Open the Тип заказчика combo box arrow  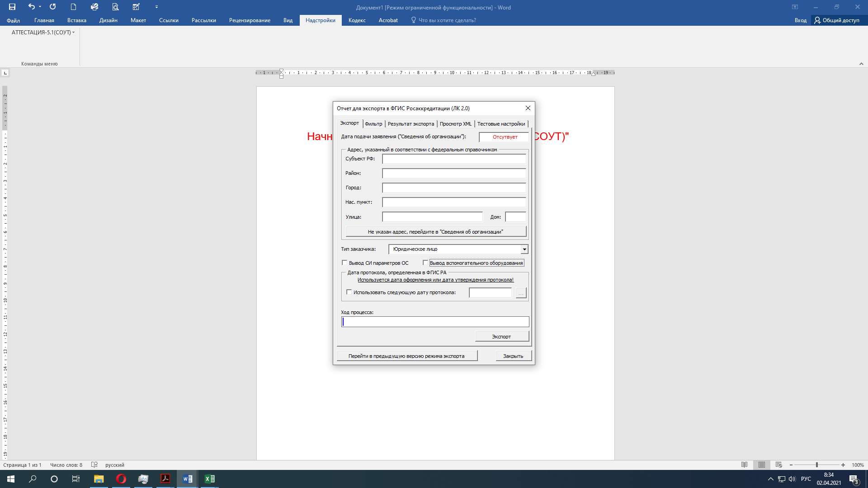pos(524,249)
